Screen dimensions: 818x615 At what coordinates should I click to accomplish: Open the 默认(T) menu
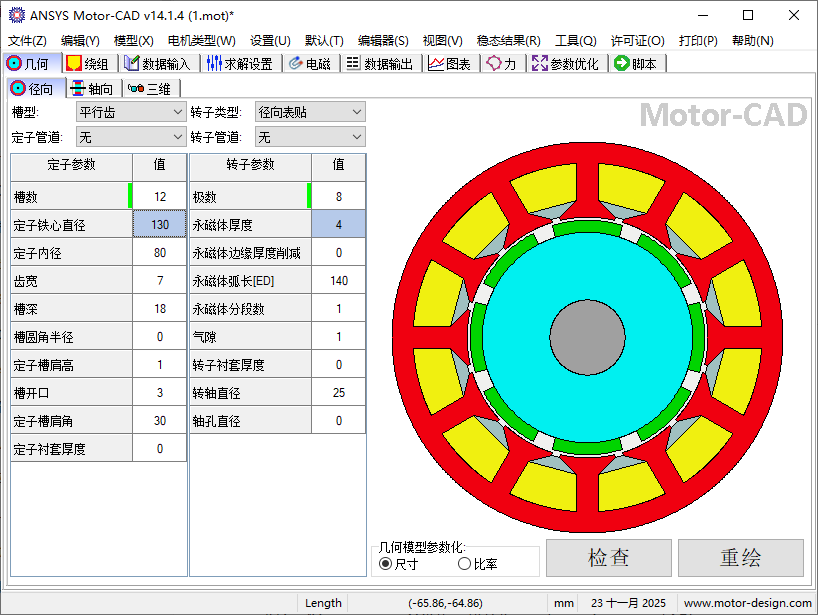[324, 41]
